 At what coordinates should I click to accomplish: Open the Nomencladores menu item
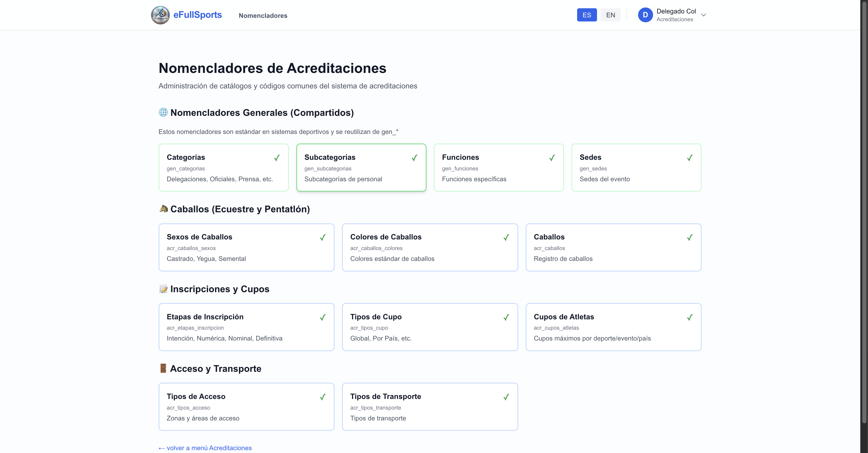(x=263, y=16)
